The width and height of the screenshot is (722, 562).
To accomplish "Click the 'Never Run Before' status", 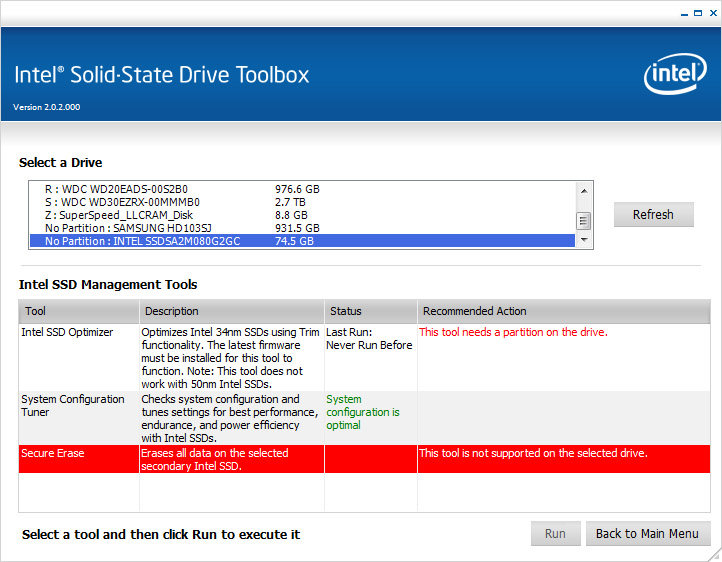I will tap(369, 345).
